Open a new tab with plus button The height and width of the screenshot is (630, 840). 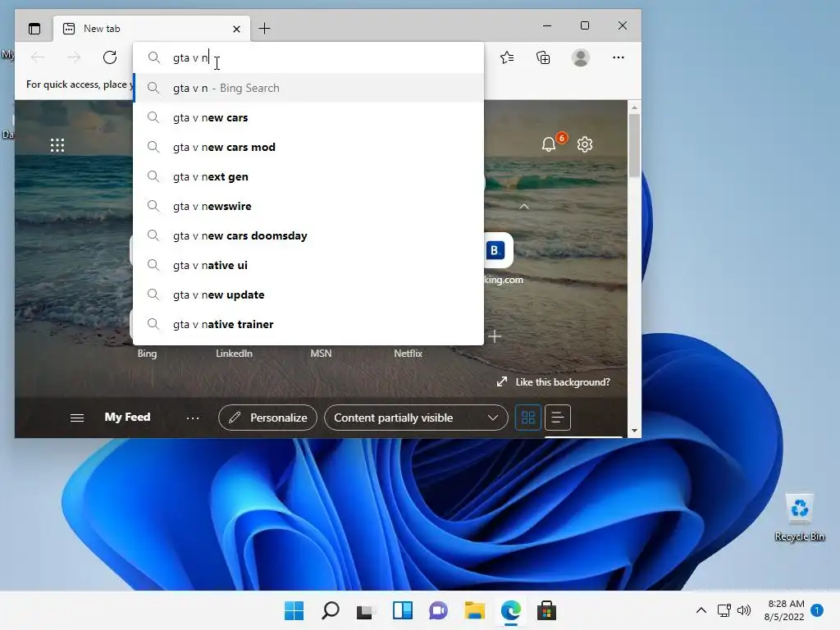pos(265,29)
